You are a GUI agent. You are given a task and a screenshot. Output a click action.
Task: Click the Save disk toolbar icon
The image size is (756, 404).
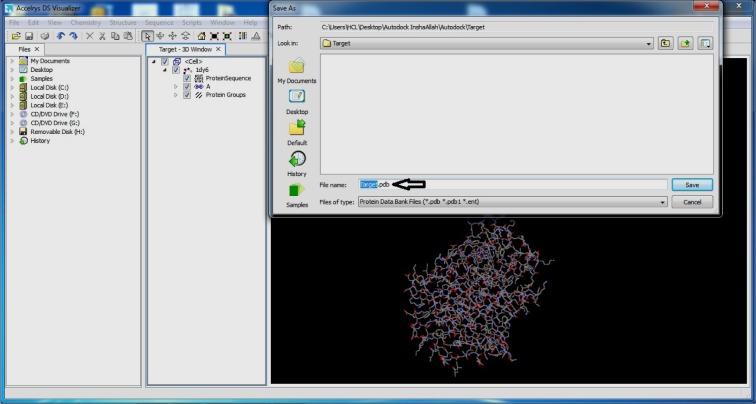30,35
